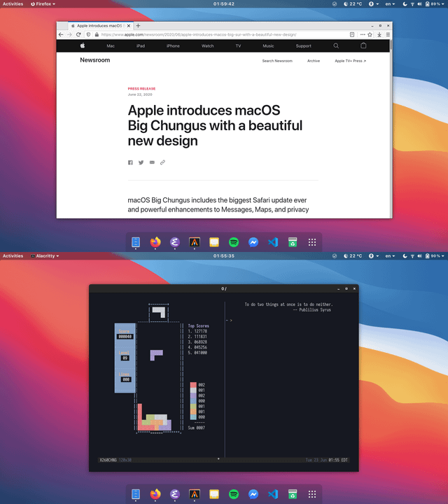Open 'en' input source menu, Alacritty desktop

[x=390, y=256]
